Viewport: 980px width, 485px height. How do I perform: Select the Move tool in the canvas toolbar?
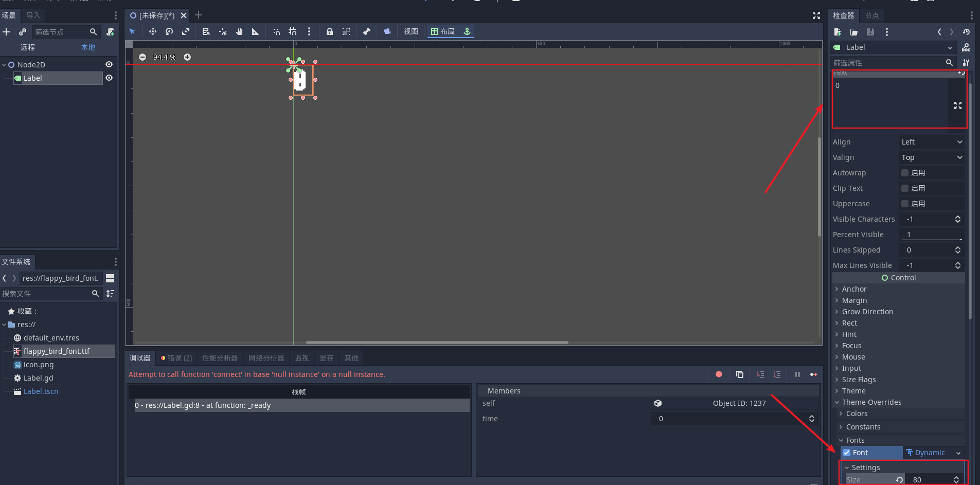153,31
